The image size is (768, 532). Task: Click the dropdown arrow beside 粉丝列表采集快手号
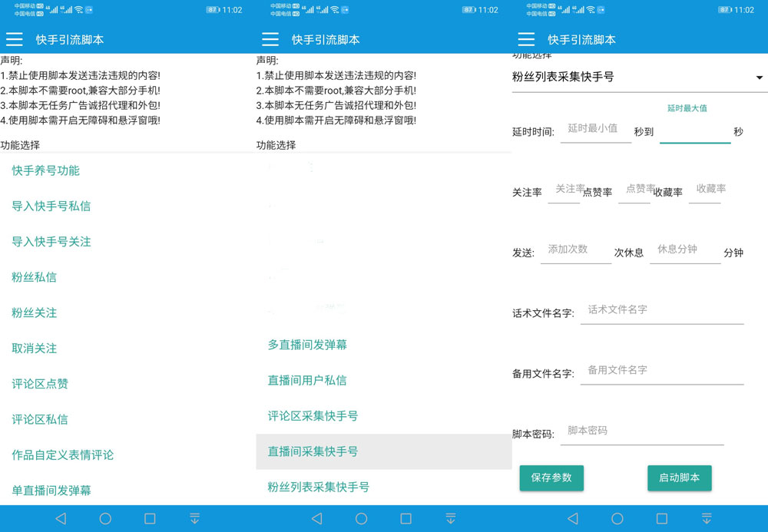pyautogui.click(x=759, y=78)
